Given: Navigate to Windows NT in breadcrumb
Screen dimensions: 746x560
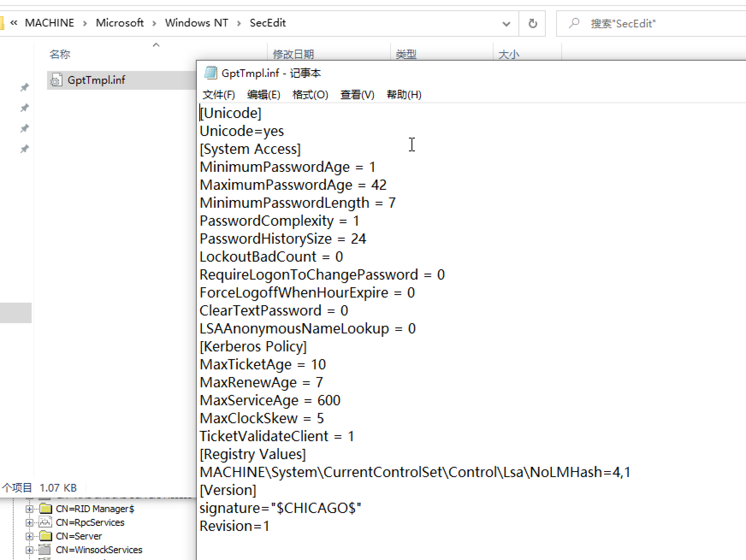Looking at the screenshot, I should 196,23.
